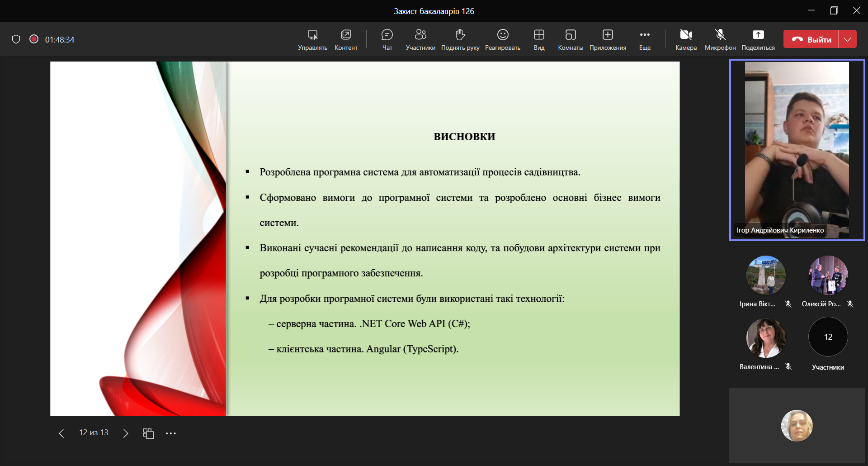The height and width of the screenshot is (466, 868).
Task: Open the Контент share content button
Action: [x=346, y=40]
